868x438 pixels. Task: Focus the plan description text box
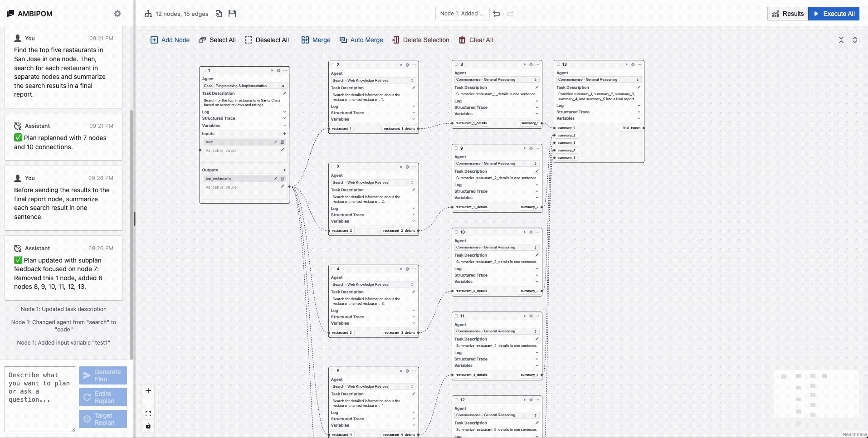40,399
